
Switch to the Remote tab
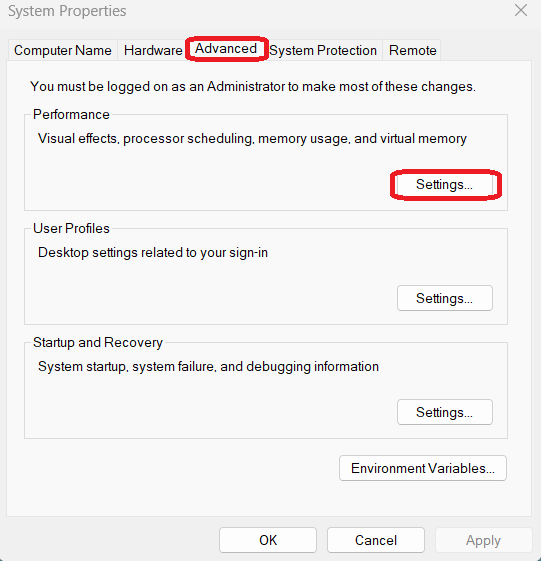click(x=412, y=50)
